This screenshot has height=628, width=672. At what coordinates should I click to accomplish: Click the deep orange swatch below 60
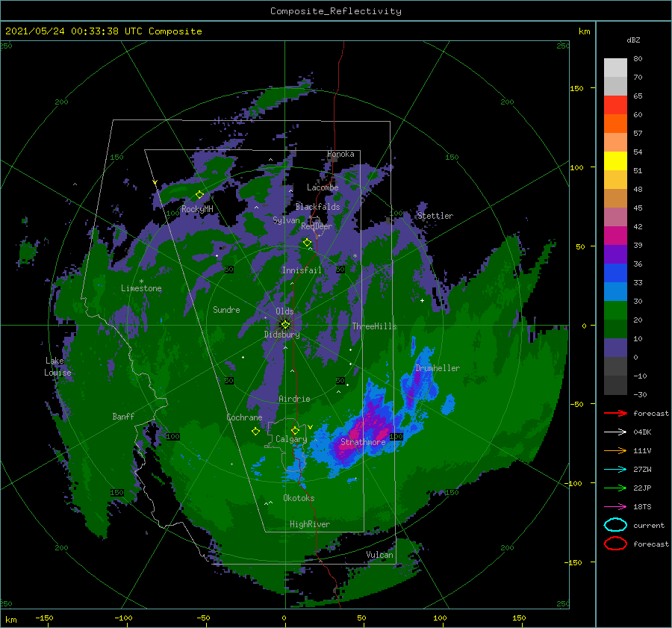(x=615, y=124)
